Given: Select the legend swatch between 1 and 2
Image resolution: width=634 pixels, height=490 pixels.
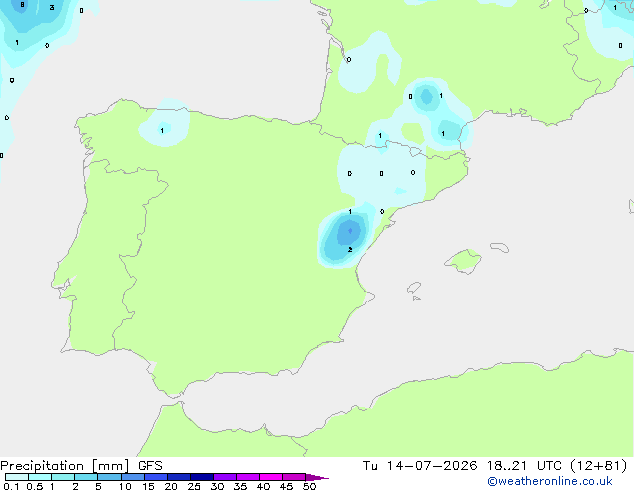Looking at the screenshot, I should coord(63,477).
